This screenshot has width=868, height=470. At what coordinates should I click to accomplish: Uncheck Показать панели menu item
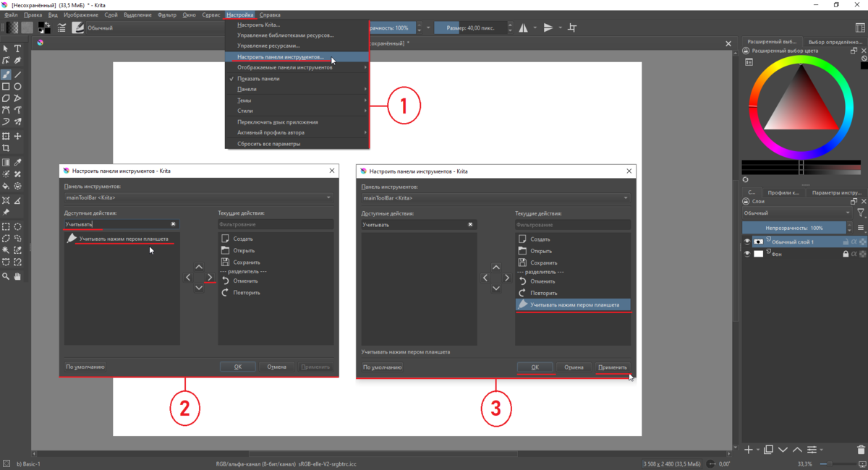[x=297, y=78]
